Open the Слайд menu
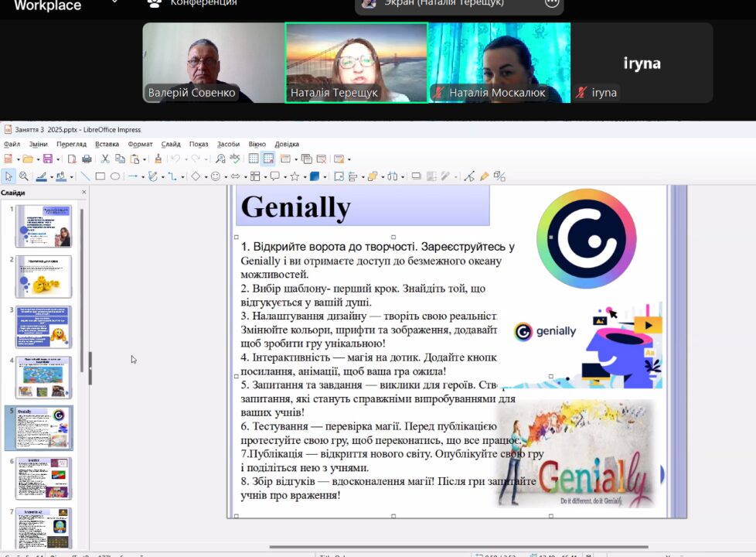 171,144
